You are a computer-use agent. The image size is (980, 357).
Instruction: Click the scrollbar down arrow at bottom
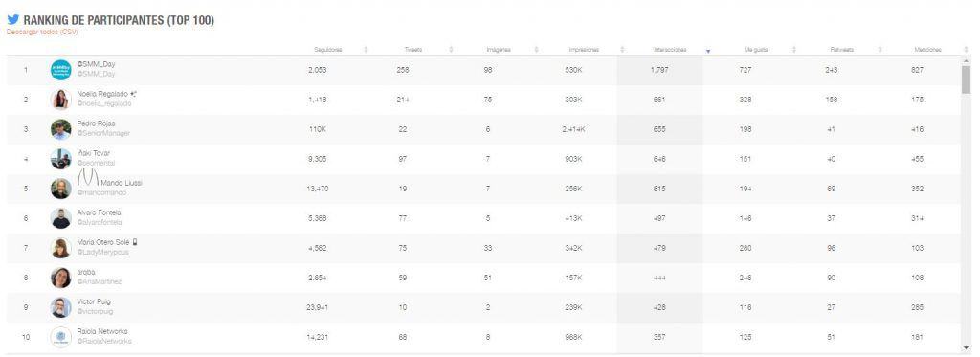(967, 347)
